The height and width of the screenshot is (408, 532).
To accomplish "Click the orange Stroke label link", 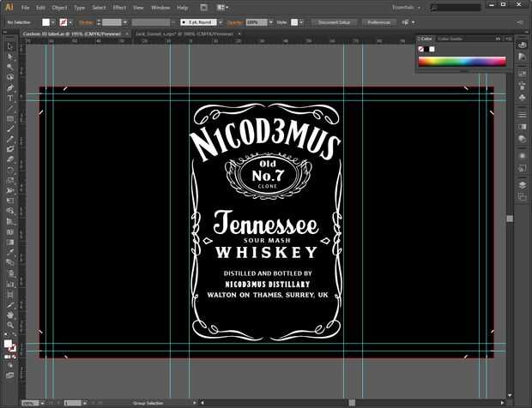I will pyautogui.click(x=86, y=22).
